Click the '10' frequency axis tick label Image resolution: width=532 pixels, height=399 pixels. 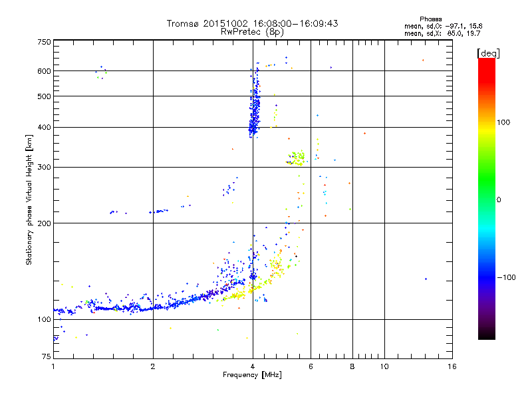[x=384, y=366]
